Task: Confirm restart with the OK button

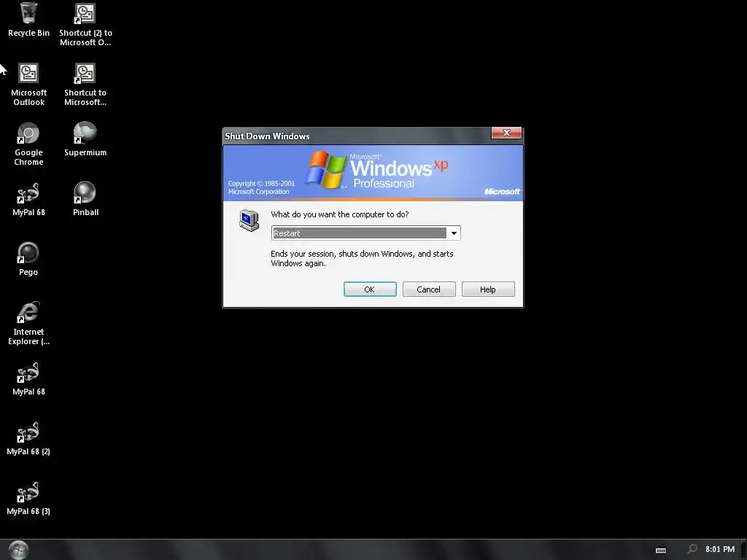Action: (370, 289)
